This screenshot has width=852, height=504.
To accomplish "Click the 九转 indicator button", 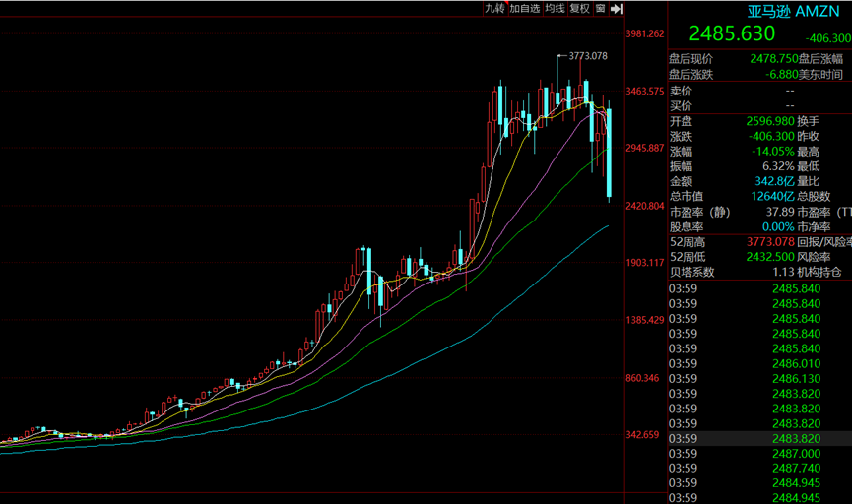I will [495, 8].
